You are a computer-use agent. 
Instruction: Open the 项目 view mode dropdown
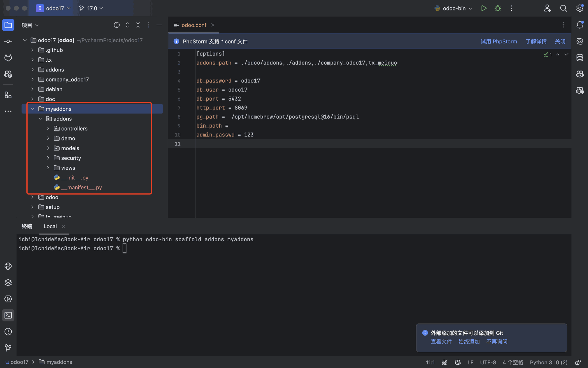click(x=30, y=25)
